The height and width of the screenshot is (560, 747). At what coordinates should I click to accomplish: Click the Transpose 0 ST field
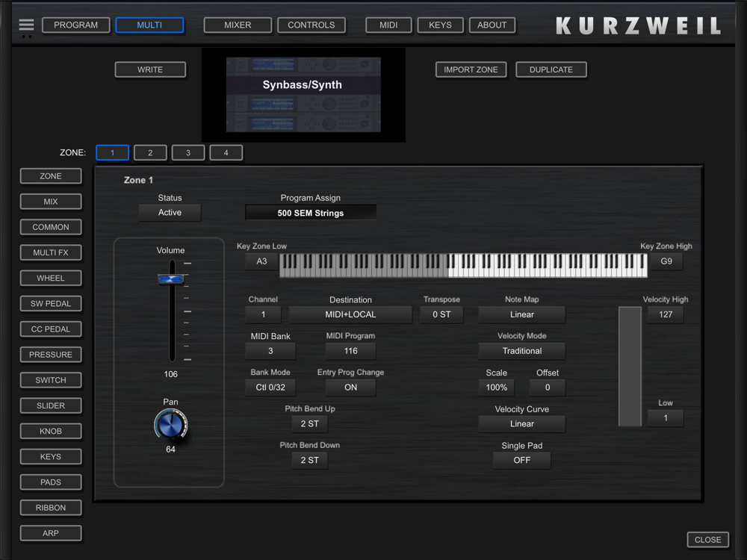point(441,314)
